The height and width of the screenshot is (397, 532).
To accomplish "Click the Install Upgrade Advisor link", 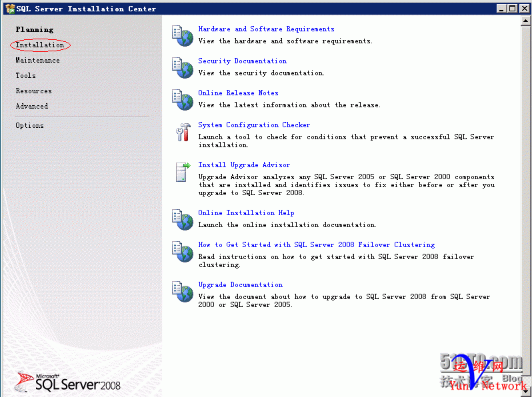I will click(x=244, y=165).
